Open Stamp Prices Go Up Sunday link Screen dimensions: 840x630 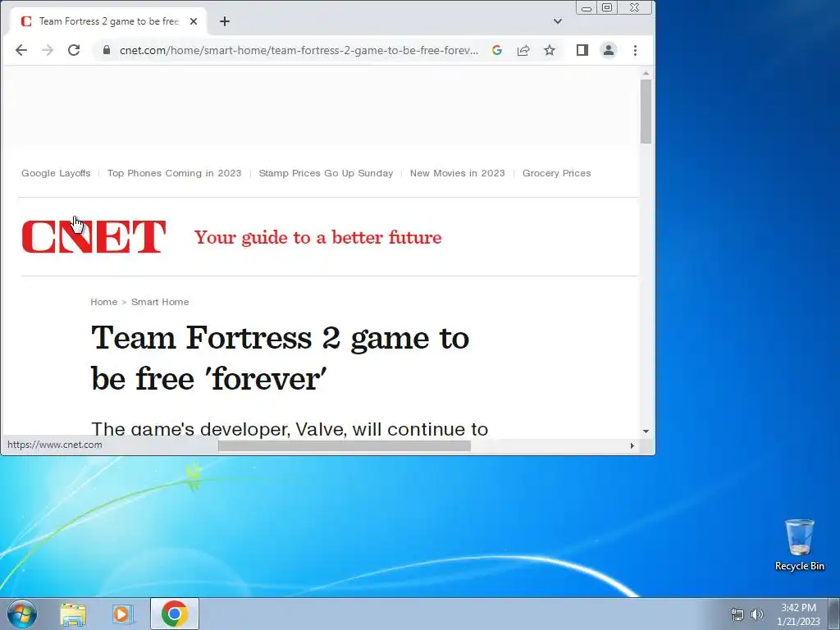pos(326,173)
